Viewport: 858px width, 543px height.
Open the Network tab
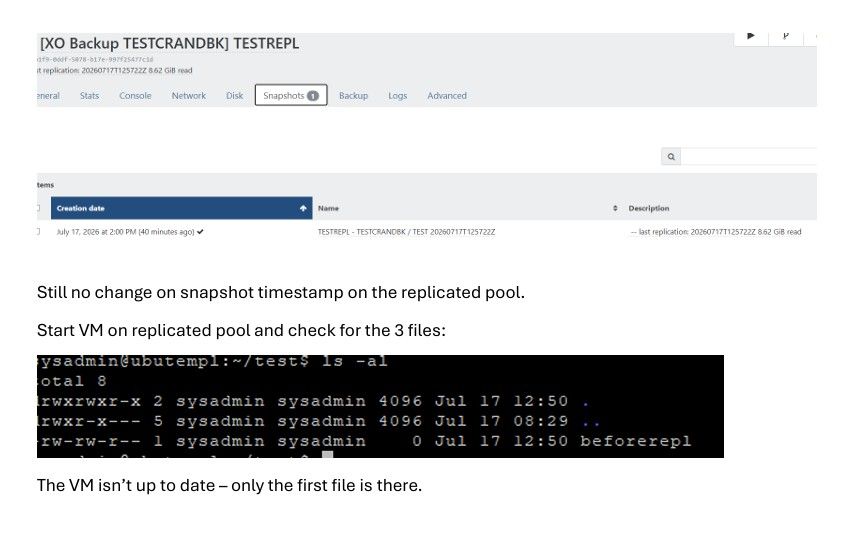pos(189,96)
